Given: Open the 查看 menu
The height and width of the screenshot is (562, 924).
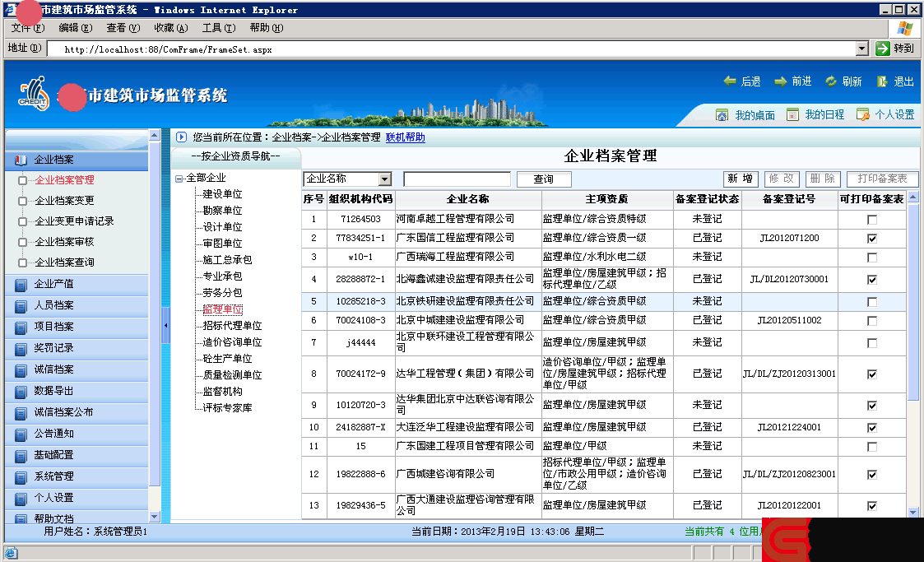Looking at the screenshot, I should (123, 28).
